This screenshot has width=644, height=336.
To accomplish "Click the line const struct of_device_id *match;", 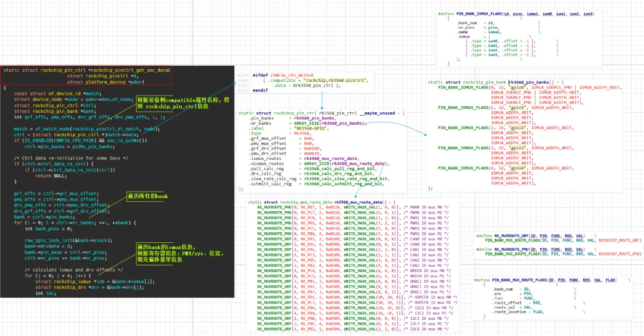I will click(57, 93).
